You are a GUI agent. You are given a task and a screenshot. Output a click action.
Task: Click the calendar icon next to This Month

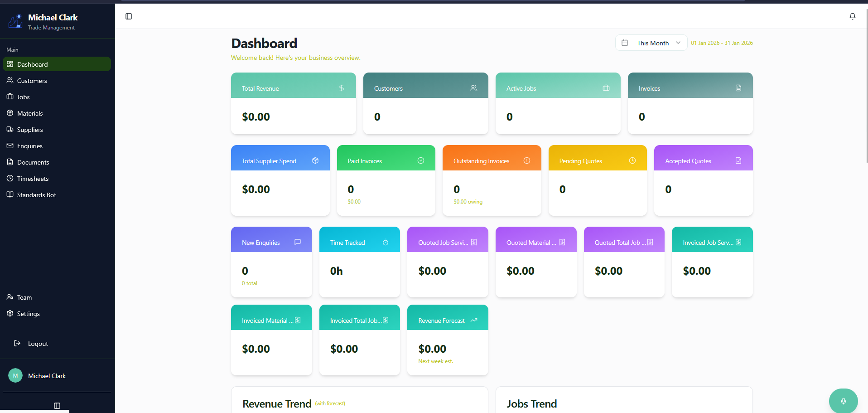tap(625, 42)
